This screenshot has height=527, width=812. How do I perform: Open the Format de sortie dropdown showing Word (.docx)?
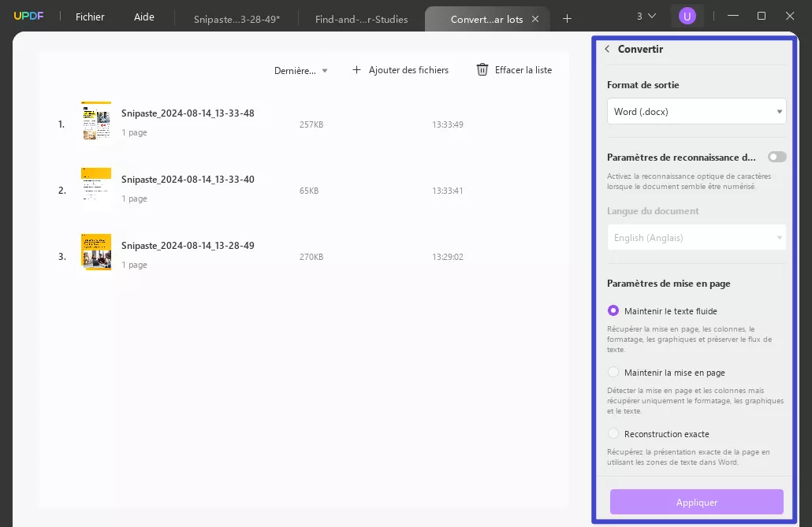696,111
